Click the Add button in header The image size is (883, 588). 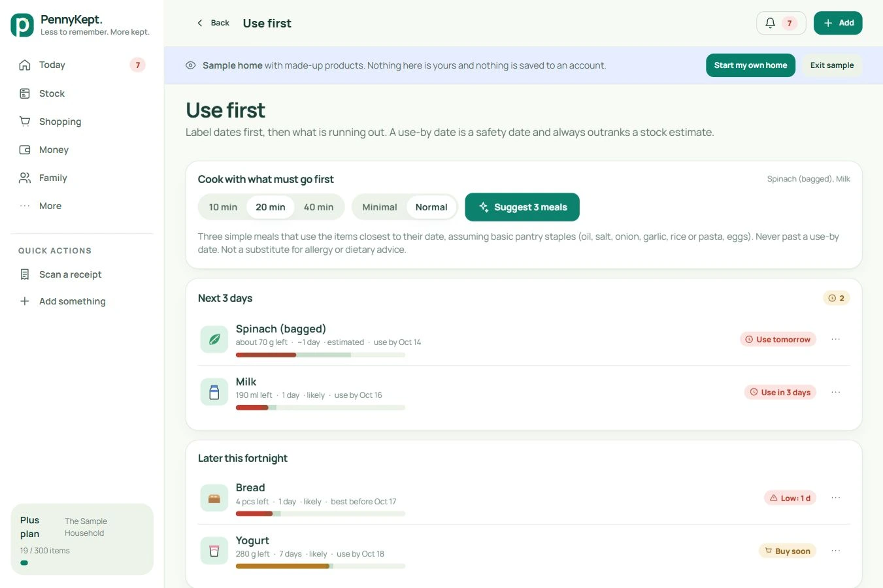pyautogui.click(x=838, y=23)
